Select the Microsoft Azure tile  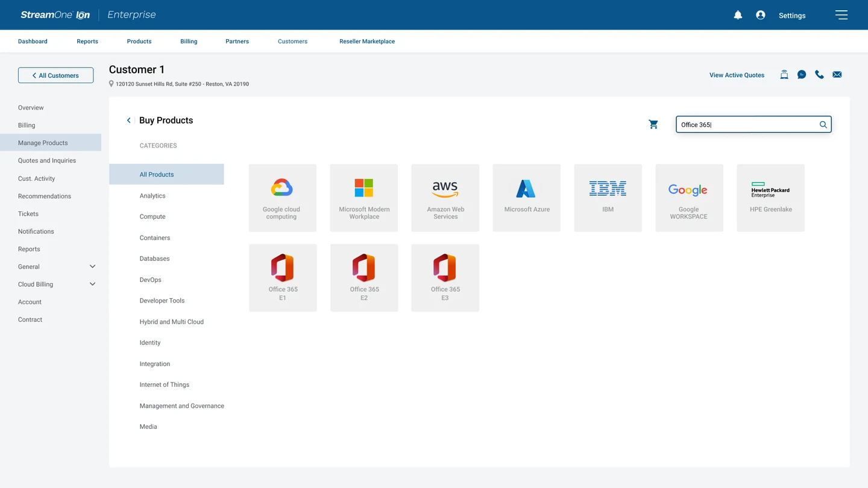click(527, 198)
